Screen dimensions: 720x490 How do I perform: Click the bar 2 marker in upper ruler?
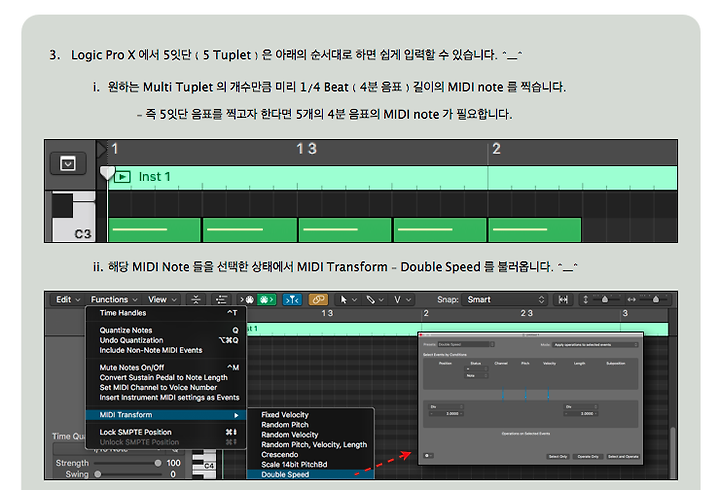click(496, 149)
